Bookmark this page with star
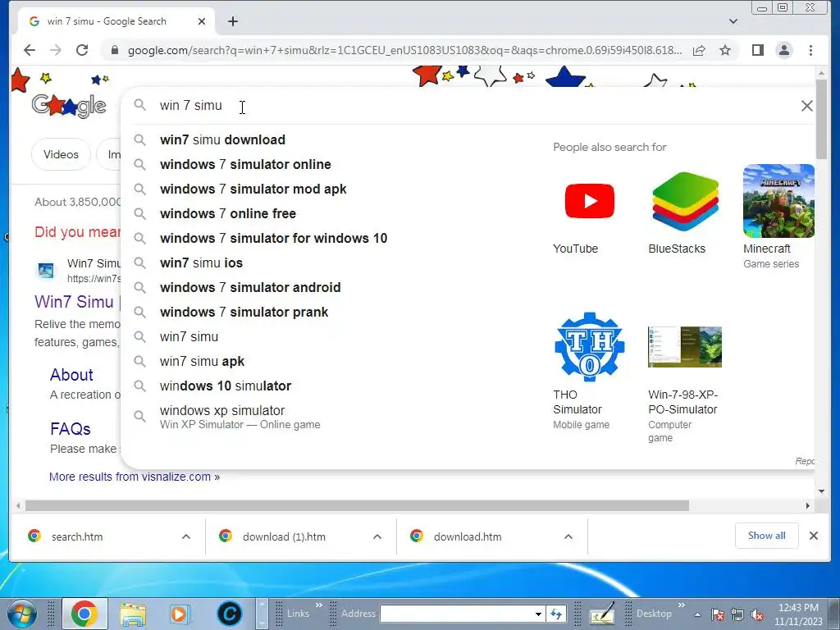This screenshot has height=630, width=840. point(725,50)
